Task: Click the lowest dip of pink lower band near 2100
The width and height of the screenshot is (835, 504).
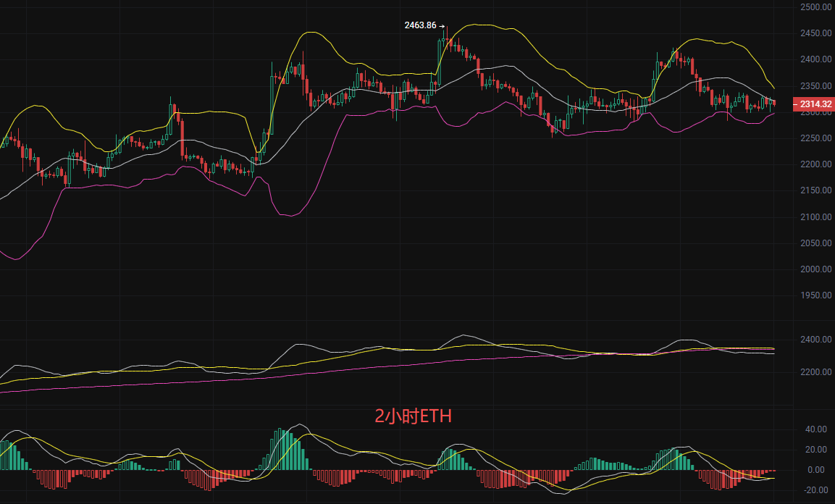Action: coord(290,215)
